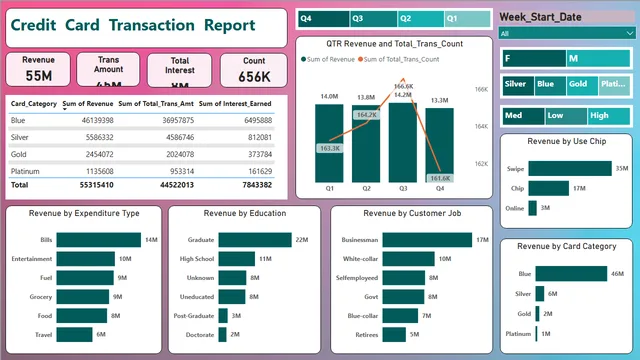640x360 pixels.
Task: Click the Credit Card Transaction Report title
Action: (x=133, y=25)
